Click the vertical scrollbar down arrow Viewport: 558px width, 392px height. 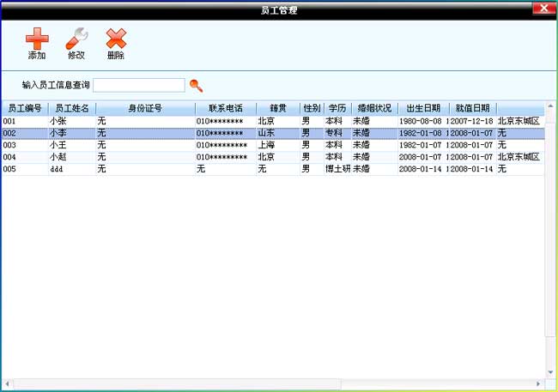pyautogui.click(x=550, y=372)
